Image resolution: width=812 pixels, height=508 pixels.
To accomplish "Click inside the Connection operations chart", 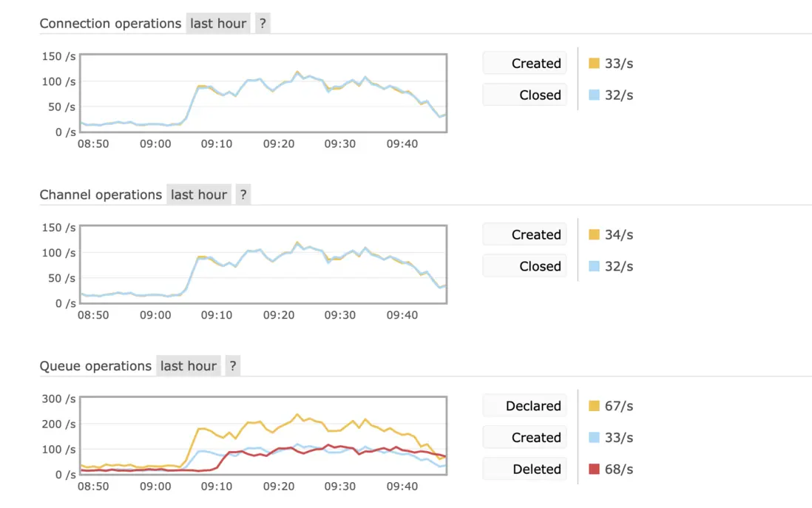I will coord(263,92).
